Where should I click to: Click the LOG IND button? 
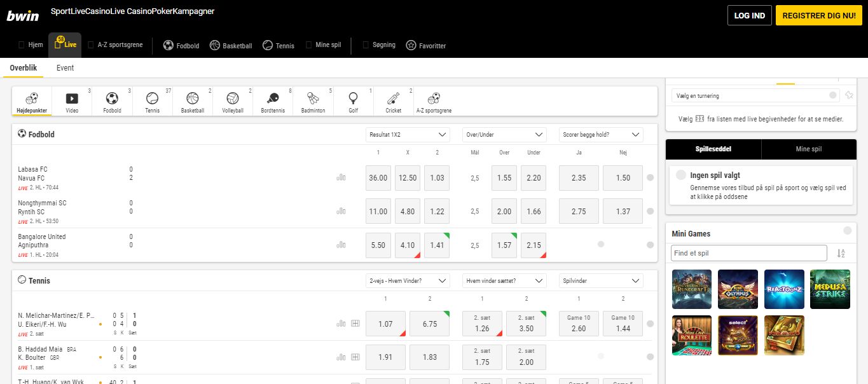tap(750, 15)
